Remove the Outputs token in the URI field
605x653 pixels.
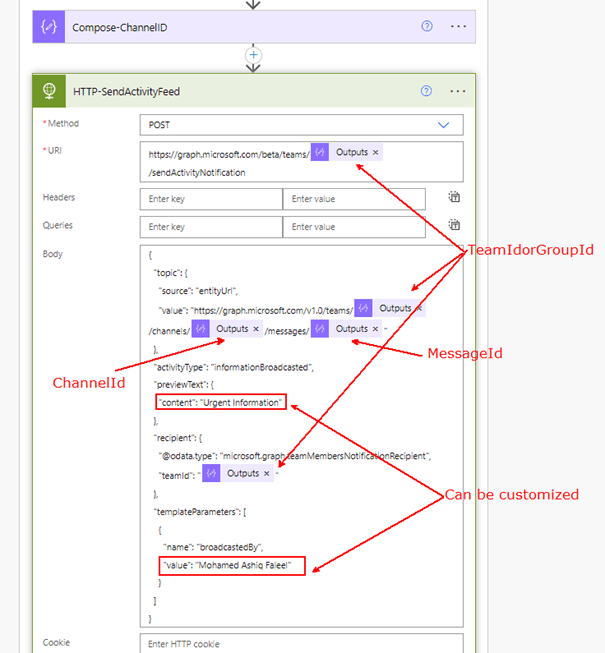[x=376, y=152]
